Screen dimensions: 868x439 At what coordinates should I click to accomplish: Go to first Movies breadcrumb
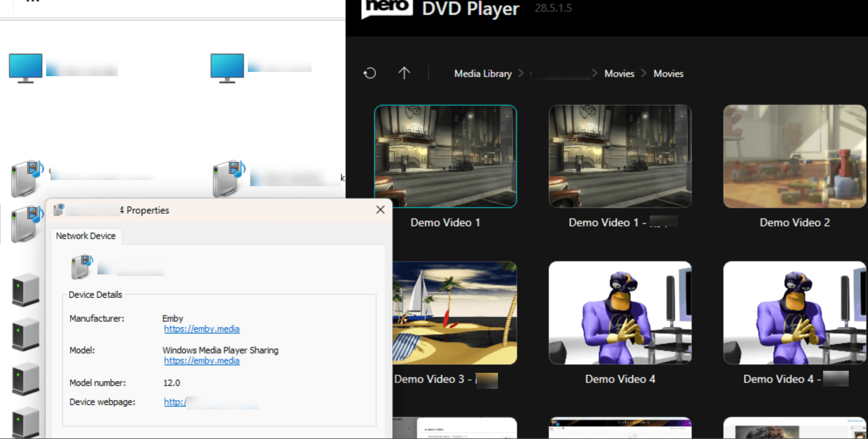(619, 74)
